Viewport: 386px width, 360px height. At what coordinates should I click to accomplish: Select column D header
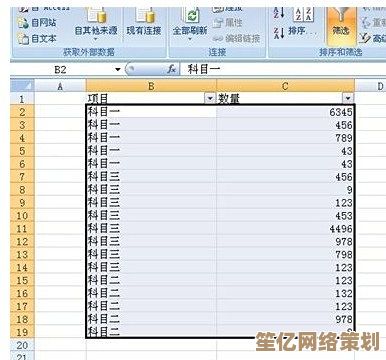pyautogui.click(x=371, y=86)
